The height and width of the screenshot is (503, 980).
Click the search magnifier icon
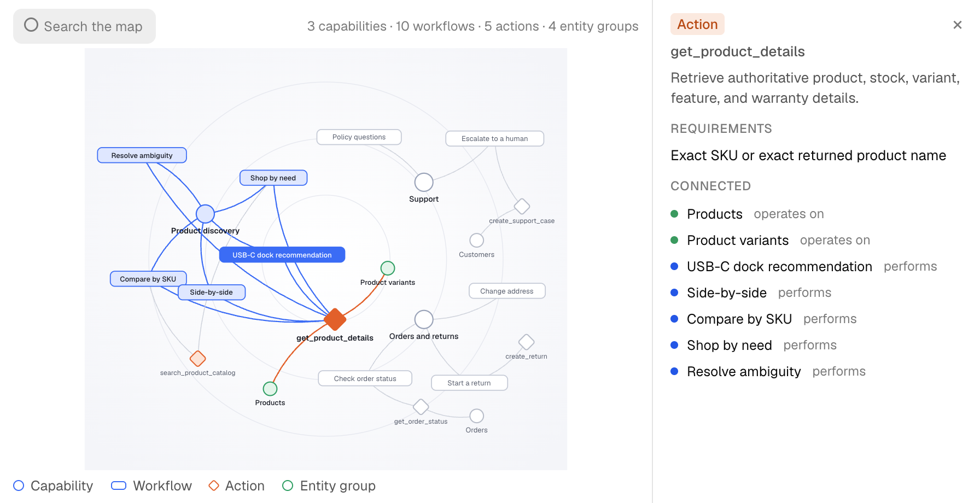(31, 25)
